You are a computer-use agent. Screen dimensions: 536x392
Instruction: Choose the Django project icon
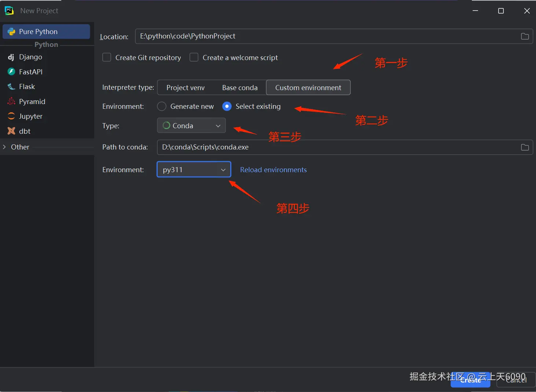tap(11, 57)
